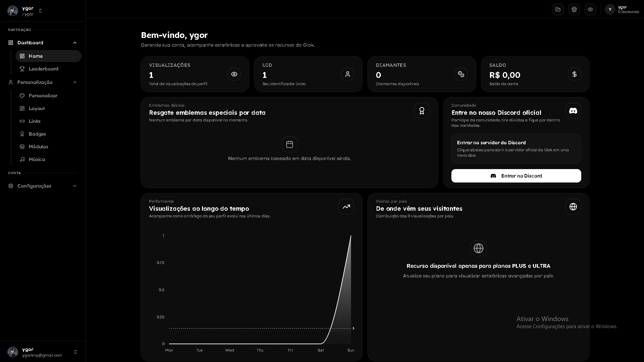
Task: Click the trending chart icon in Performance card
Action: [346, 207]
